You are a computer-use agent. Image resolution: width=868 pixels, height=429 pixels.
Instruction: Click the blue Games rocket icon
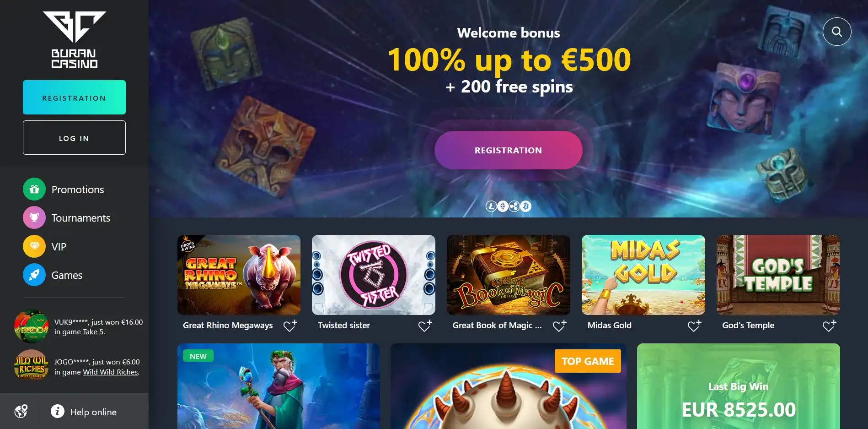(x=34, y=275)
